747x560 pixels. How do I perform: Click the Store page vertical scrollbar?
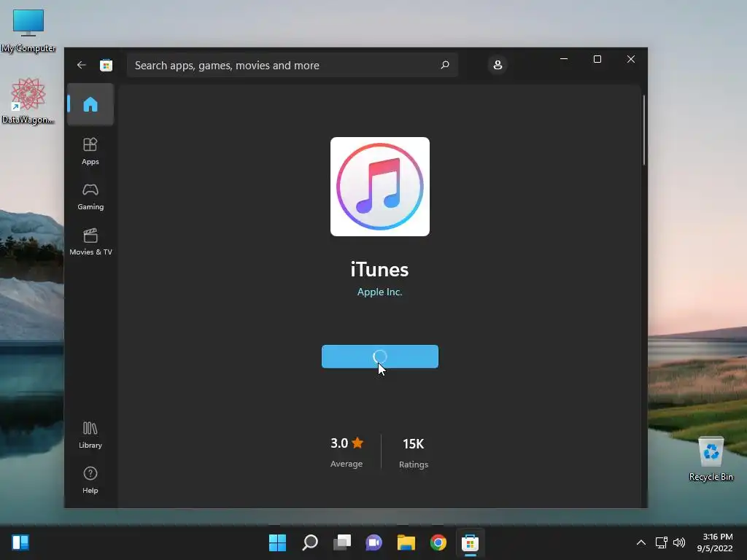pos(644,130)
